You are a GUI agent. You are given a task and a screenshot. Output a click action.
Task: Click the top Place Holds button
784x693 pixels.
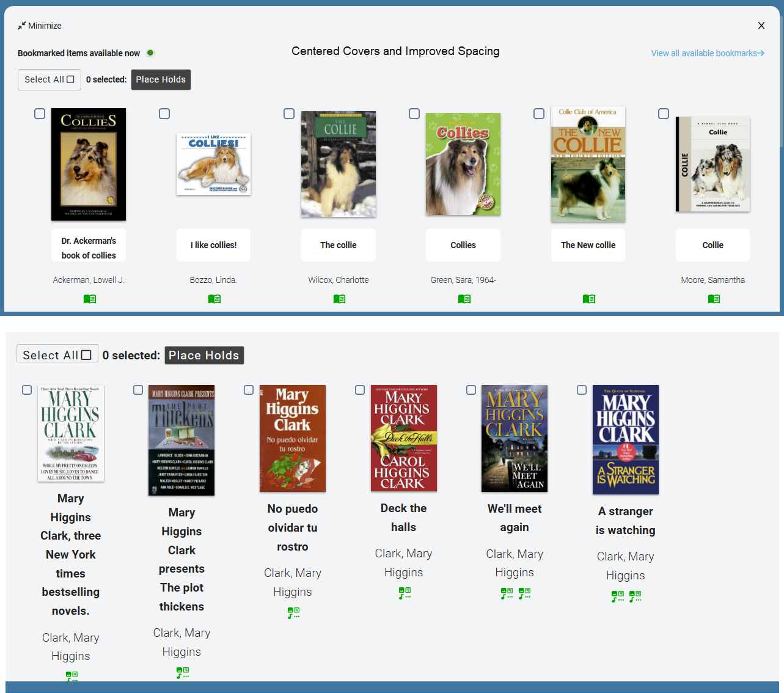point(161,79)
